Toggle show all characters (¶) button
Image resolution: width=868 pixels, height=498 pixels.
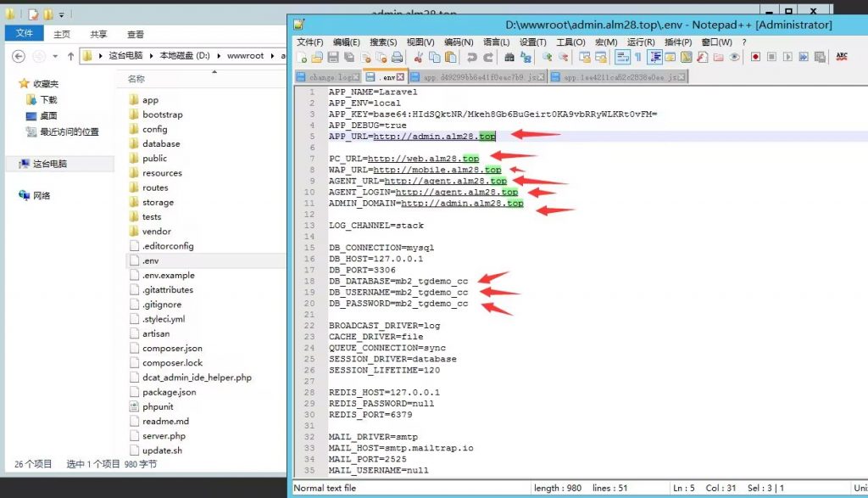tap(638, 58)
